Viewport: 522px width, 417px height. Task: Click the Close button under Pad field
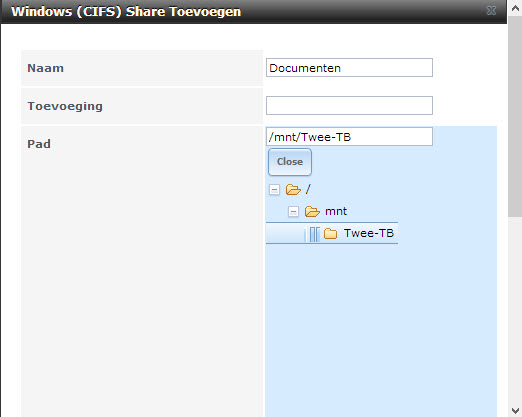[x=290, y=162]
